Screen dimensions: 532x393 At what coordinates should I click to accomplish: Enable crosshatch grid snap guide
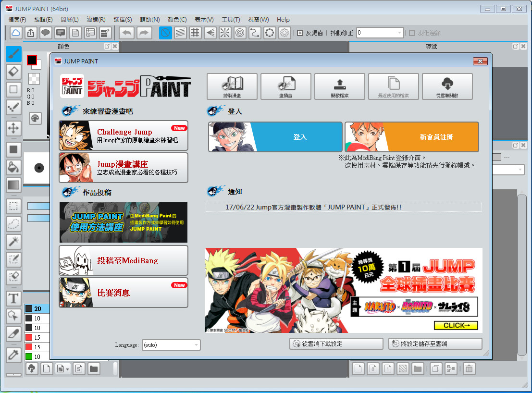[195, 33]
